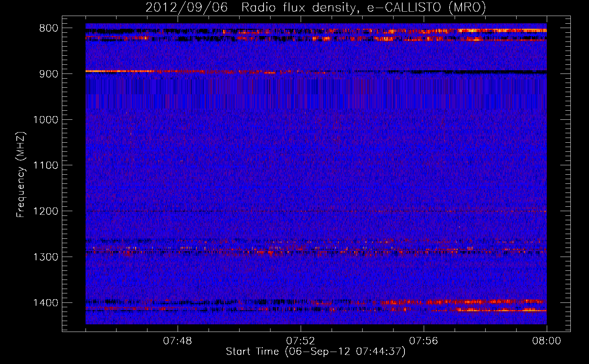The width and height of the screenshot is (589, 364).
Task: Click the 1400 frequency tick label
Action: 46,303
